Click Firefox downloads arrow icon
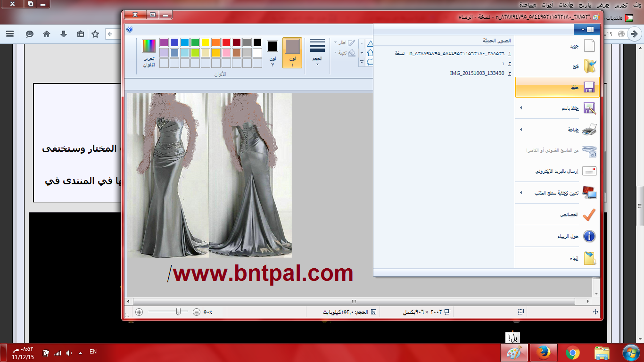Image resolution: width=644 pixels, height=362 pixels. coord(64,34)
